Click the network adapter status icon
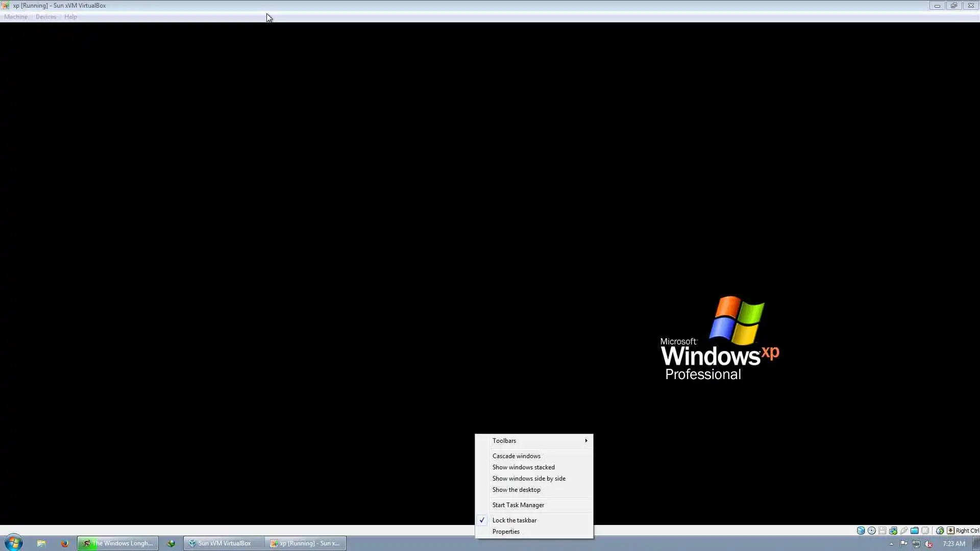Viewport: 980px width, 551px height. pos(893,531)
